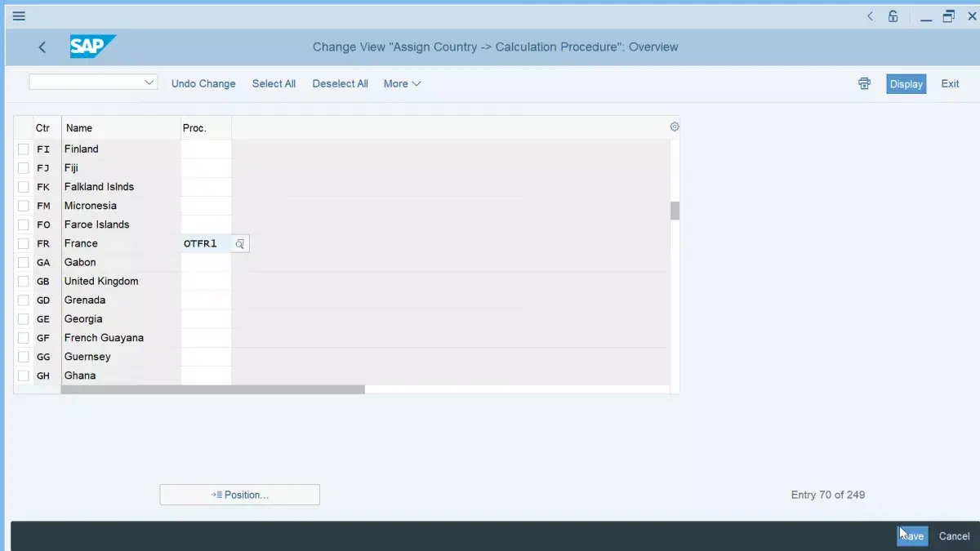Select the Guernsey row checkbox

(23, 357)
